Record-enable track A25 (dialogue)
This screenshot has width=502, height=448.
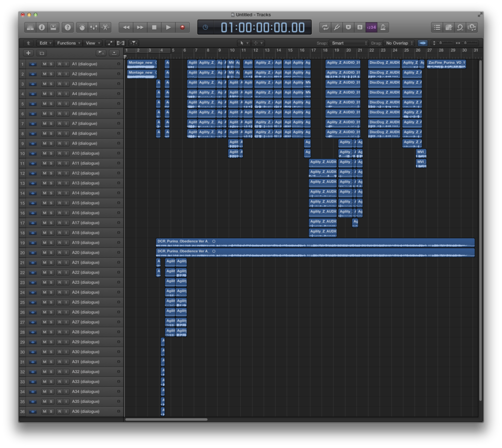point(59,302)
